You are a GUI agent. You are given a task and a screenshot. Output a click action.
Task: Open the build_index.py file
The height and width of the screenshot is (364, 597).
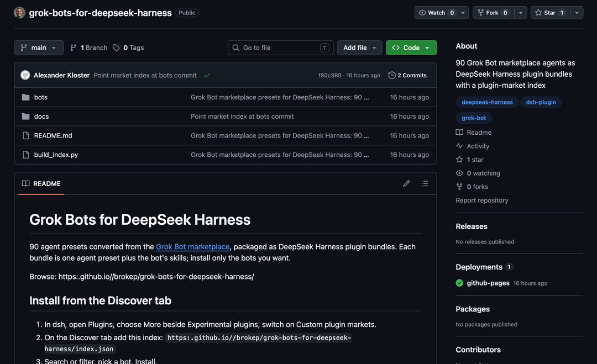click(56, 155)
